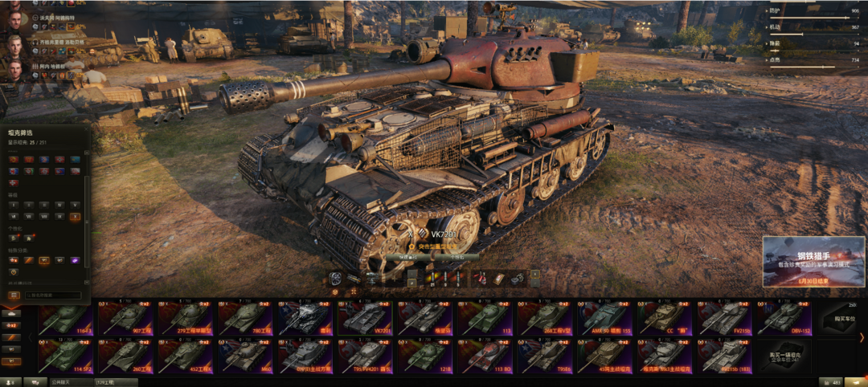Screen dimensions: 868x387
Task: Enable the tier V filter button
Action: point(75,205)
